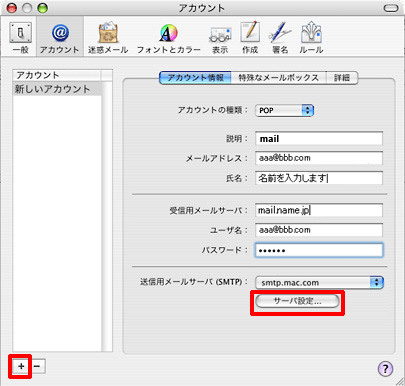Open the 迷惑メール junk mail preferences
This screenshot has height=386, width=405.
[x=108, y=37]
